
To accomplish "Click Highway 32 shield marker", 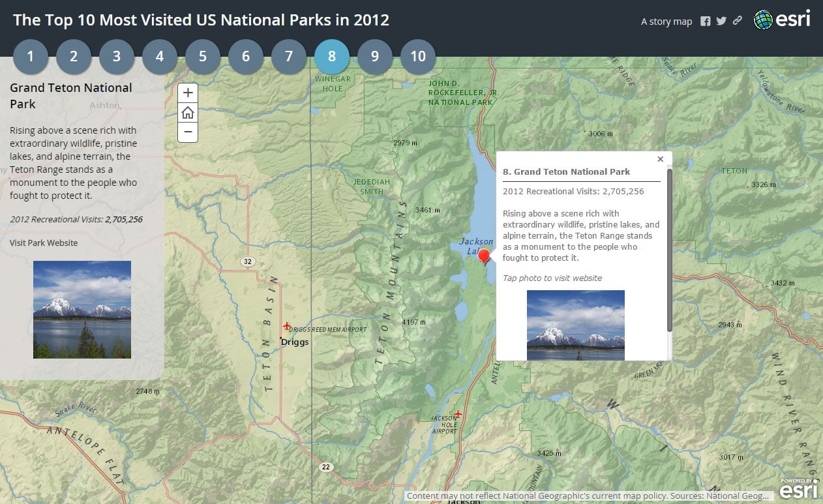I will click(x=247, y=262).
